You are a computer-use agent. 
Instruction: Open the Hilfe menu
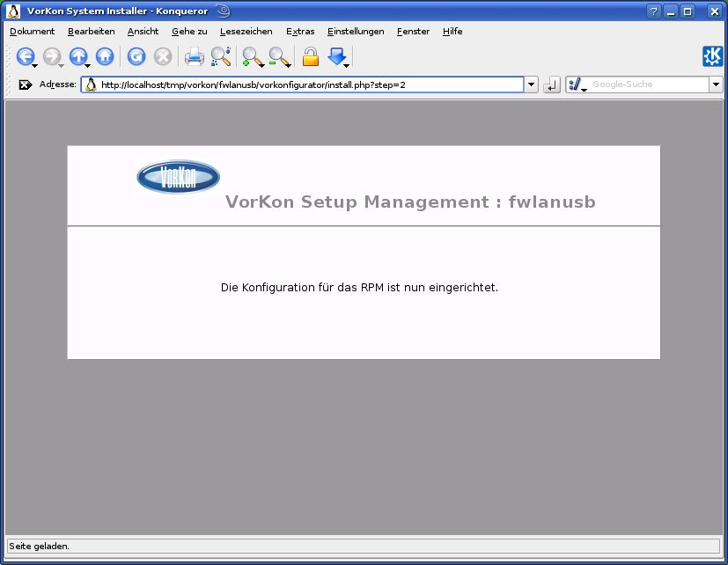pyautogui.click(x=452, y=32)
